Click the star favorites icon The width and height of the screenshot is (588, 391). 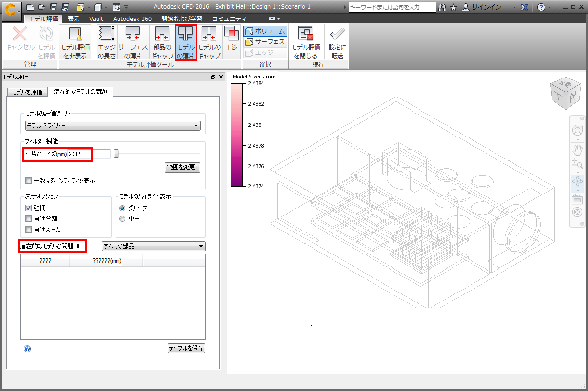pos(453,7)
